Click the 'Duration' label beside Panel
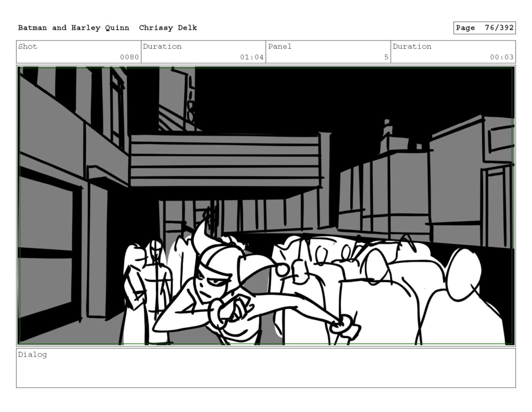 click(412, 46)
